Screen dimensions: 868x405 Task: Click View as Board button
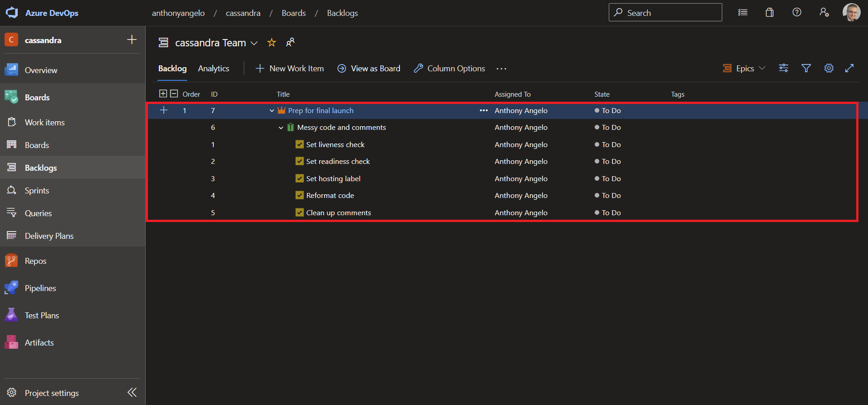tap(369, 69)
